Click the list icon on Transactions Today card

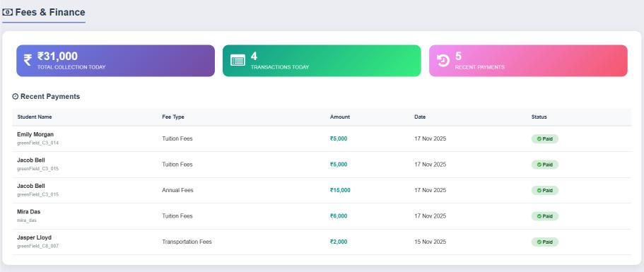click(x=238, y=60)
